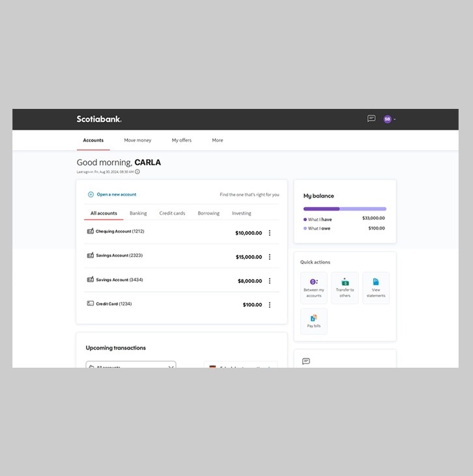
Task: Open Savings Account (2323)
Action: tap(119, 256)
